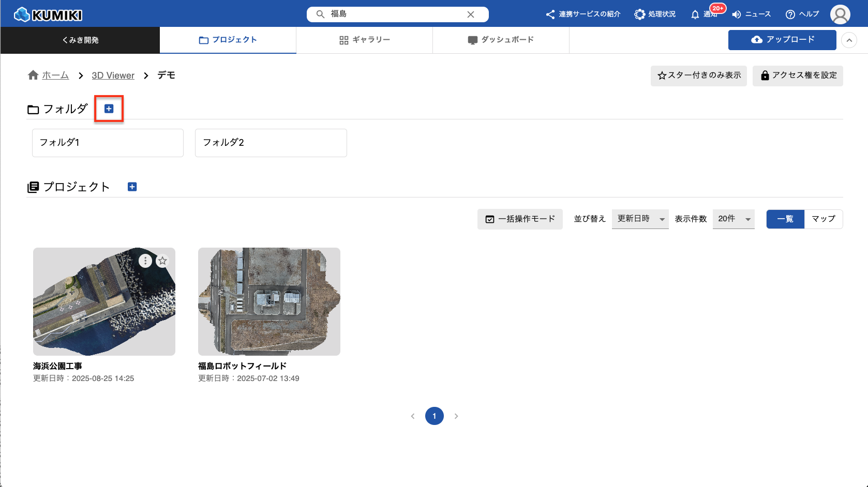This screenshot has height=487, width=868.
Task: Open the 福島ロボットフィールド project thumbnail
Action: coord(269,301)
